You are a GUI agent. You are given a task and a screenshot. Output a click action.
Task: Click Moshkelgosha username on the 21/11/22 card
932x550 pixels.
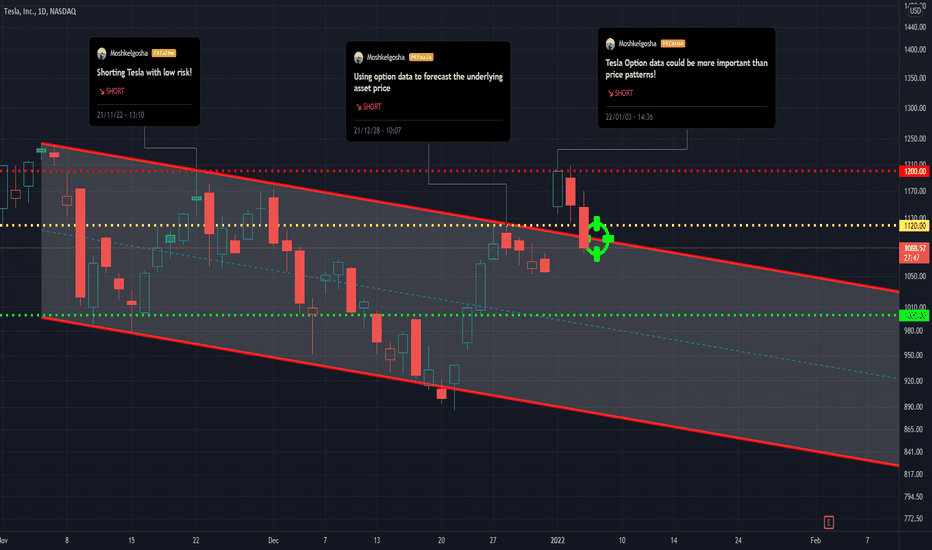(x=129, y=54)
